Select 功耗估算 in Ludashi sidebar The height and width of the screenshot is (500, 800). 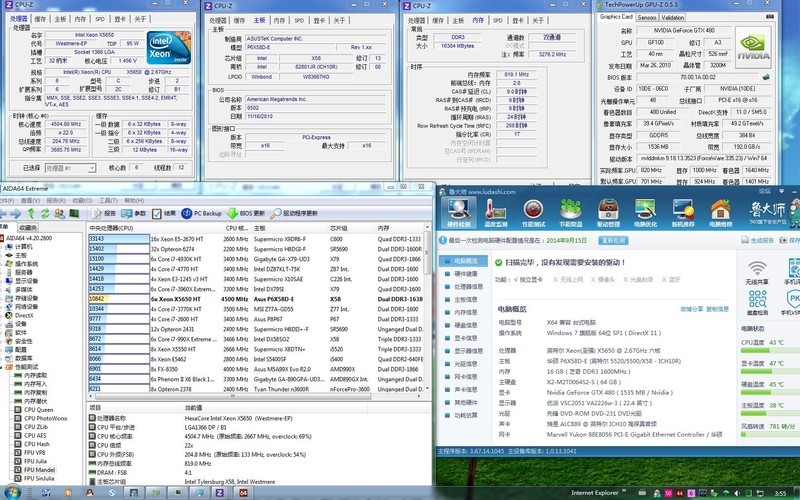coord(461,415)
